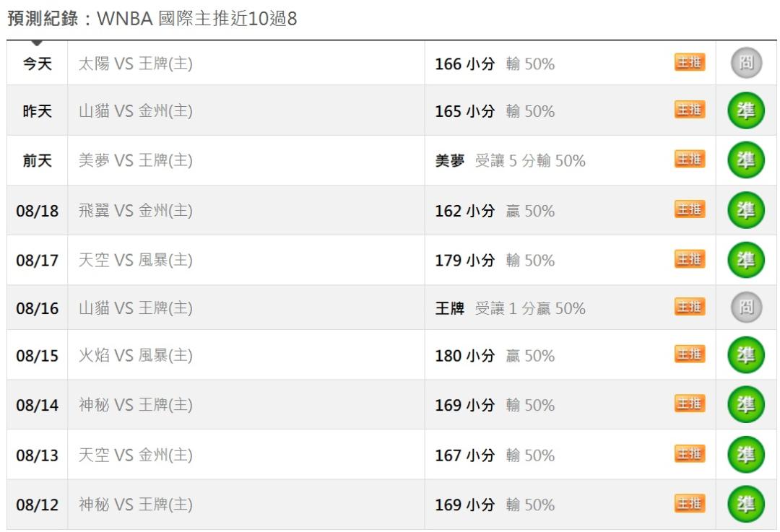
Task: Open 火焰 VS 風暴(主) matchup
Action: pyautogui.click(x=135, y=355)
